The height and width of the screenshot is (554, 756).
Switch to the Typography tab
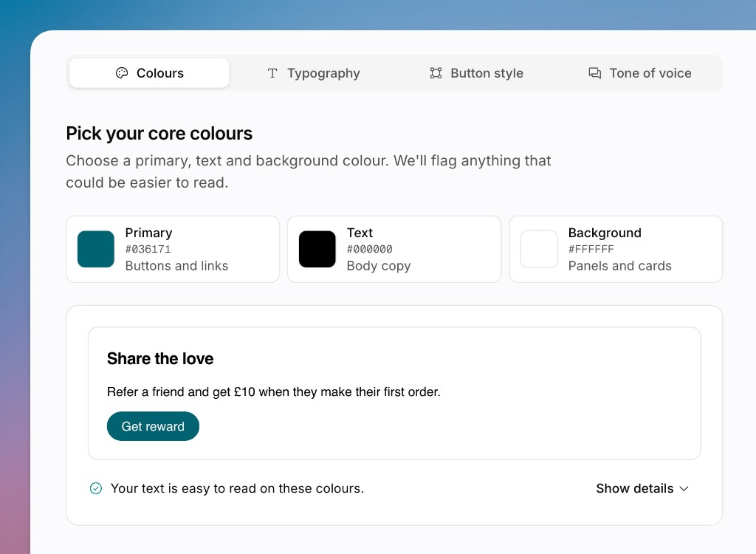(x=313, y=73)
